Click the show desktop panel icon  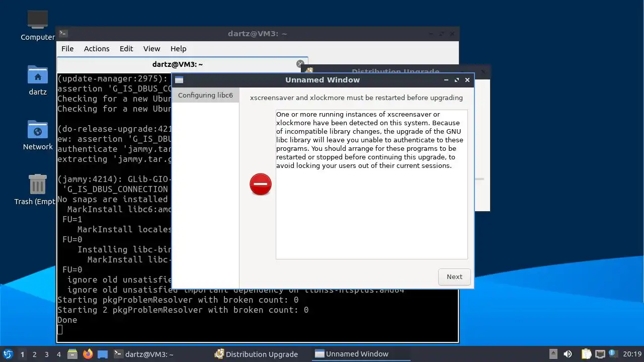[103, 354]
